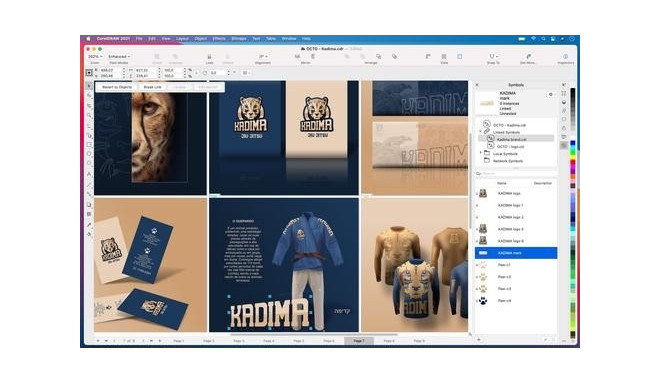Collapse the Linked Symbols tree node

click(x=481, y=132)
